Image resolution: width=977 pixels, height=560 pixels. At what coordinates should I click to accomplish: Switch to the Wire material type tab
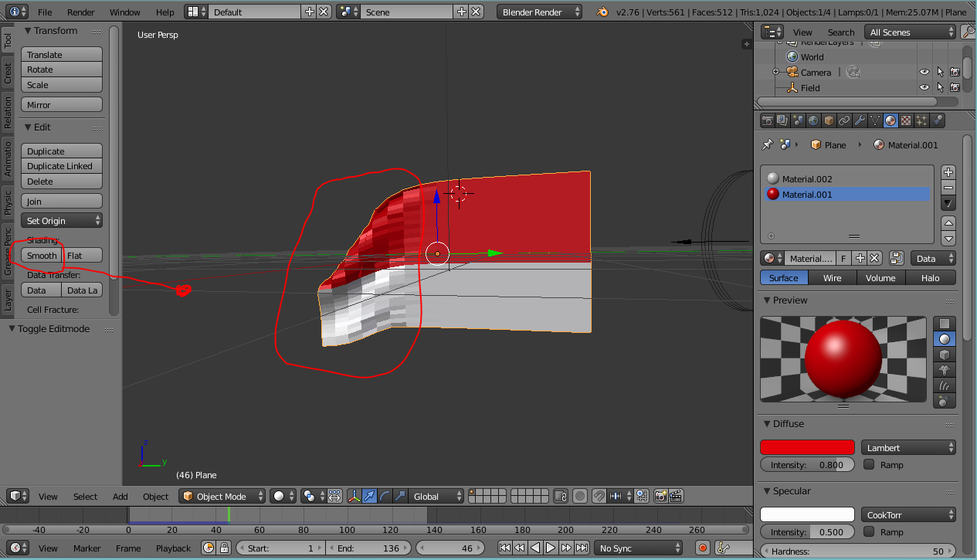click(x=833, y=277)
